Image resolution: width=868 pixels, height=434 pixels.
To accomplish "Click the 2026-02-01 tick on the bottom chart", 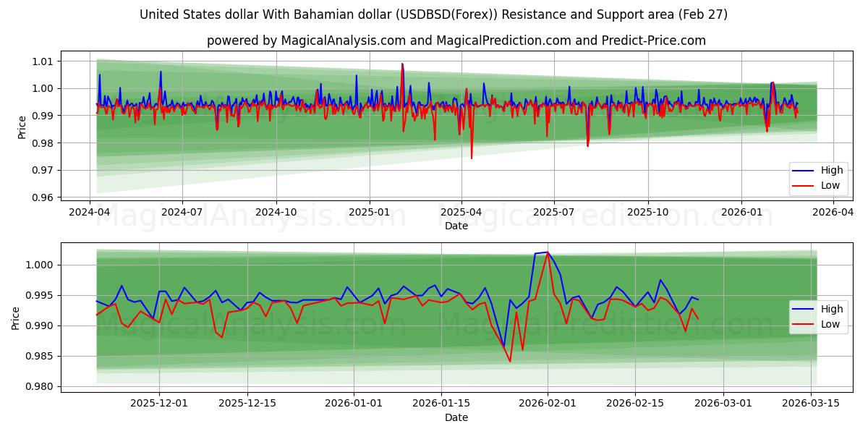I will 548,404.
